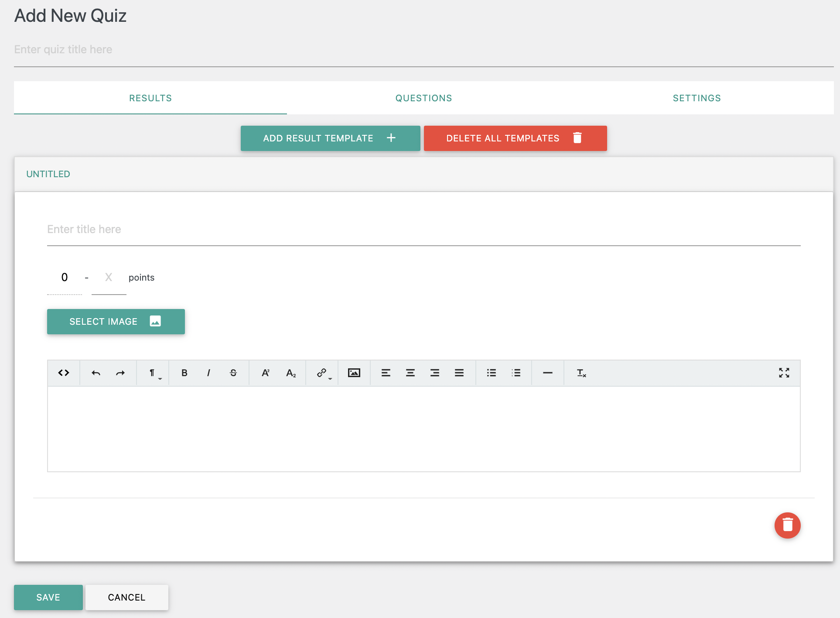Apply superscript formatting
840x618 pixels.
266,373
